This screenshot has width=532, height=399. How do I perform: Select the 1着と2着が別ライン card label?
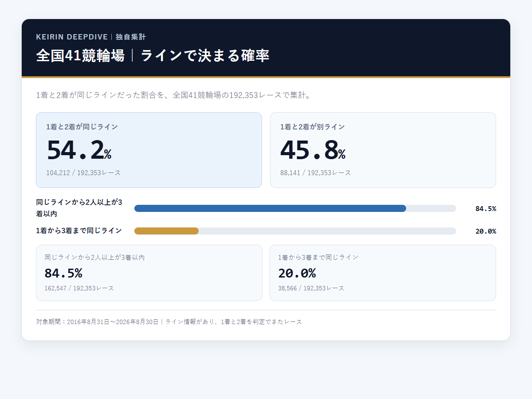[313, 127]
